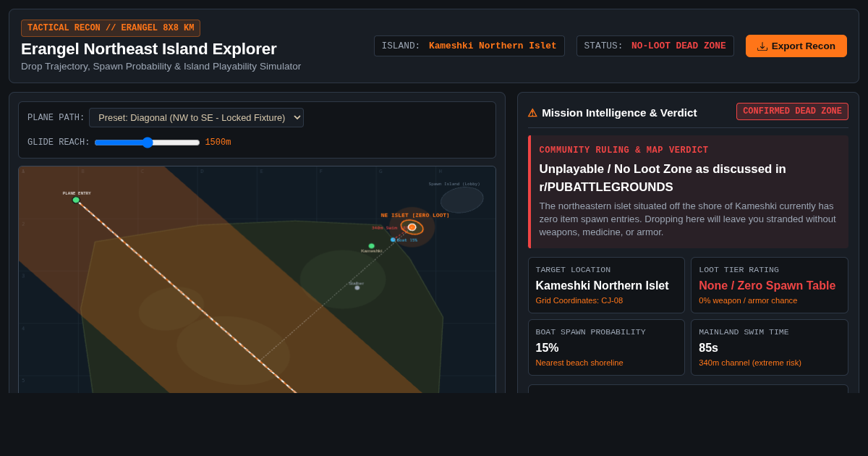Click the Community Ruling & Map Verdict heading

click(624, 151)
